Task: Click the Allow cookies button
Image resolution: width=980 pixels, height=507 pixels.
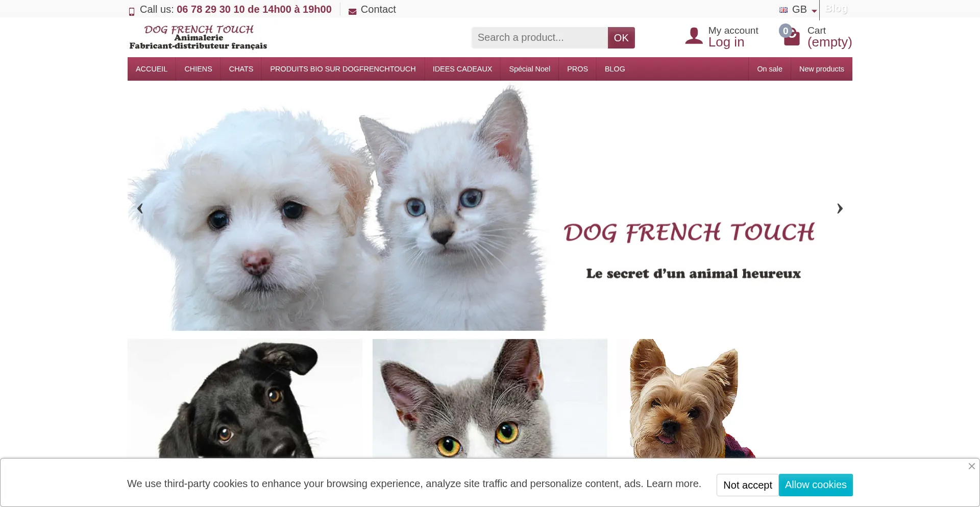Action: coord(816,485)
